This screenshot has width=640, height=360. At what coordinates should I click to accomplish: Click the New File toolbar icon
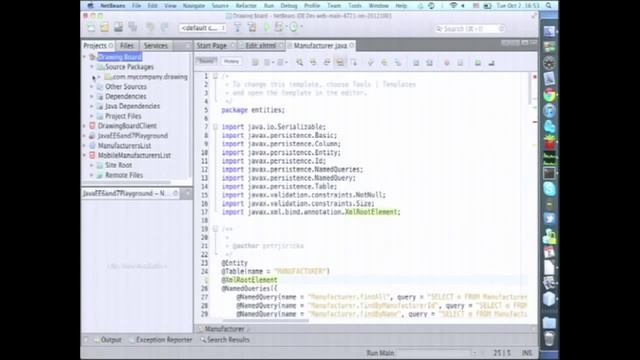[x=91, y=27]
